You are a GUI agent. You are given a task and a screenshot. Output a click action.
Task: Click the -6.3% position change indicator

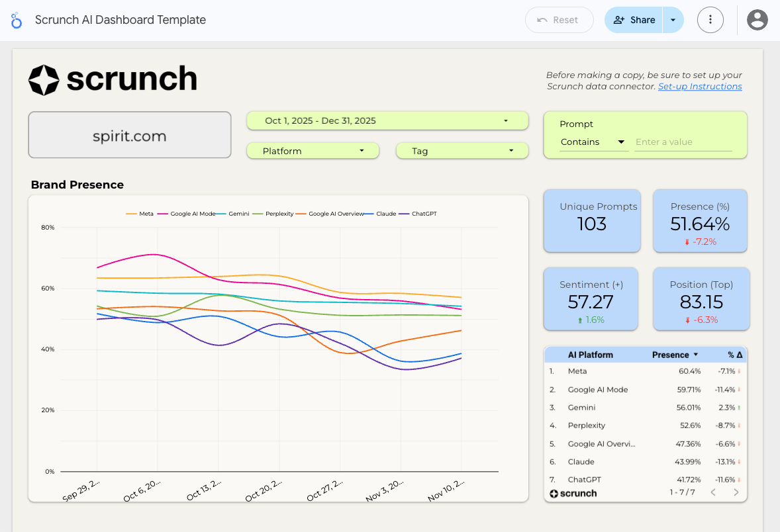[701, 320]
